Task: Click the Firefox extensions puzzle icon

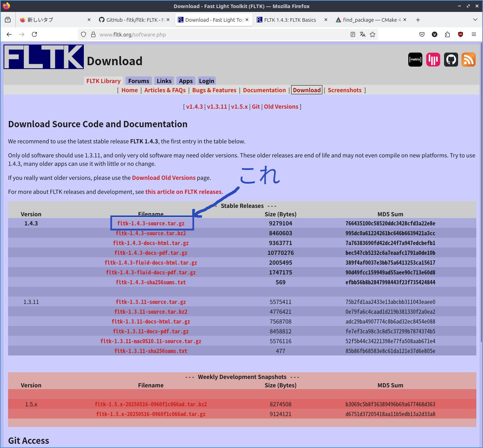Action: coord(447,34)
